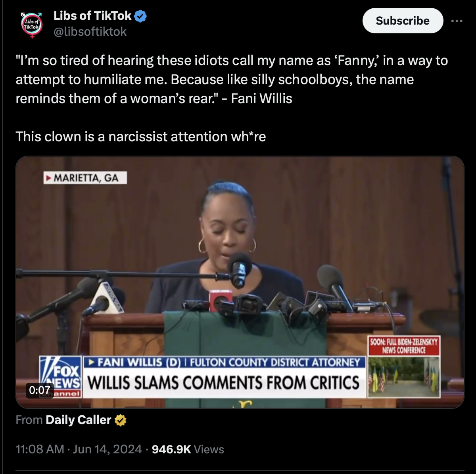Click the Biden-Zelenskyy news conference inset preview
The width and height of the screenshot is (476, 474).
404,377
